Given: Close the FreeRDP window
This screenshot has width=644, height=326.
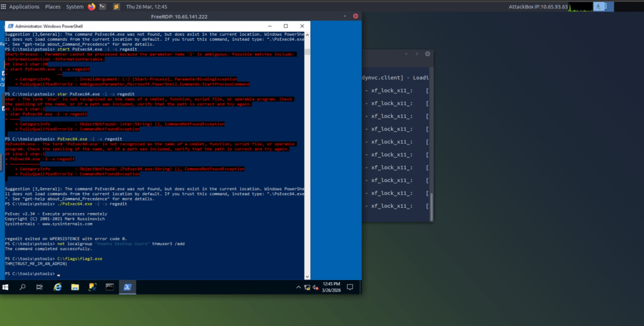Looking at the screenshot, I should pos(356,16).
